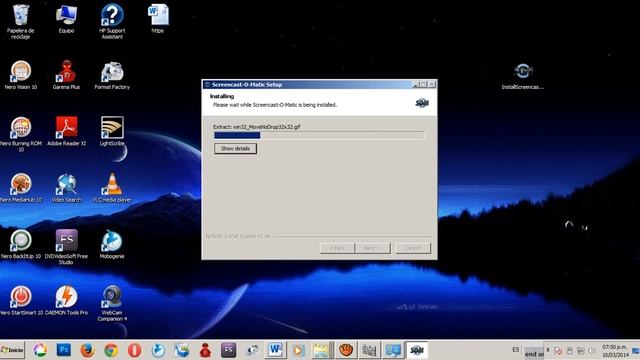Select the Format Factory desktop icon

112,75
